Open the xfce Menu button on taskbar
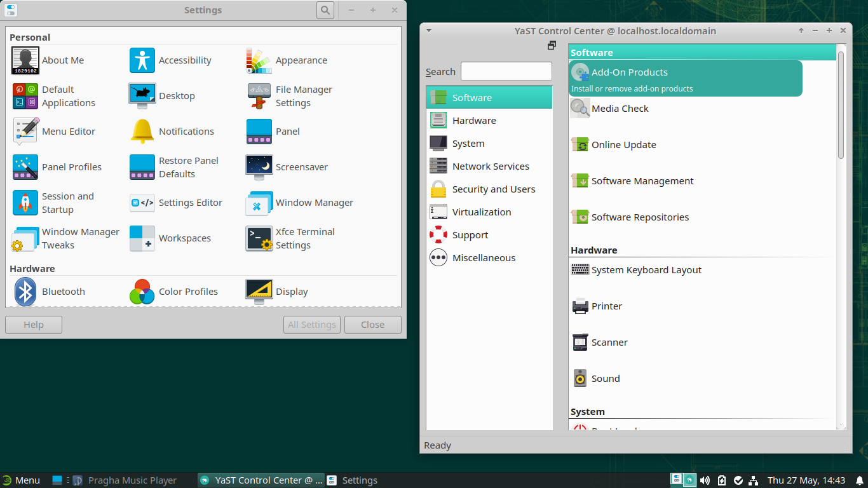This screenshot has width=868, height=488. point(21,480)
